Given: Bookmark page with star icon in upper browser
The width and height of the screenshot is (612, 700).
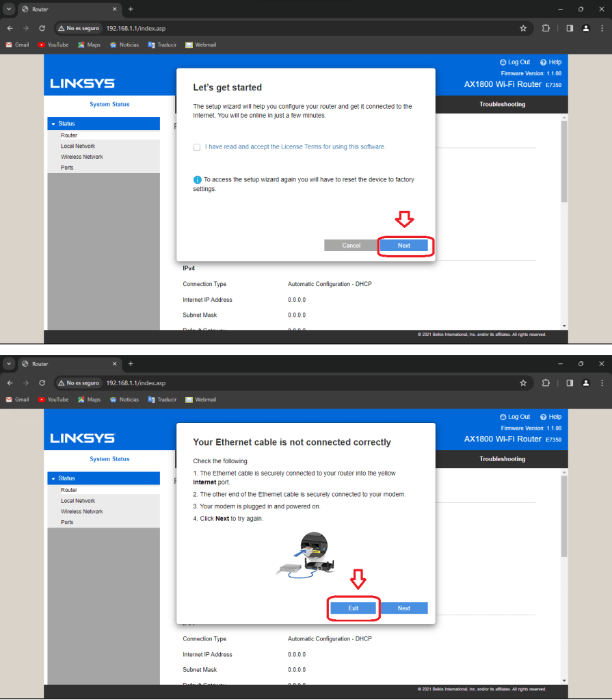Looking at the screenshot, I should (x=523, y=29).
